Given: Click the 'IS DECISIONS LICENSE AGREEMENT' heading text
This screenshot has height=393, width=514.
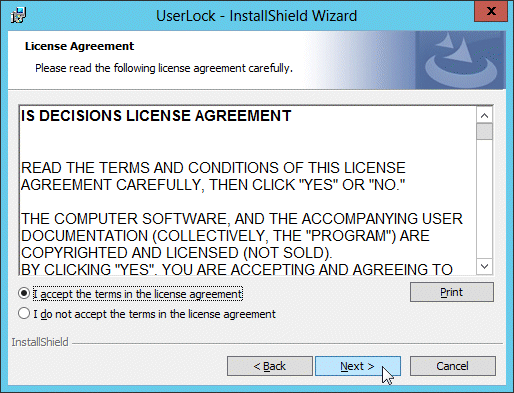Looking at the screenshot, I should (156, 116).
